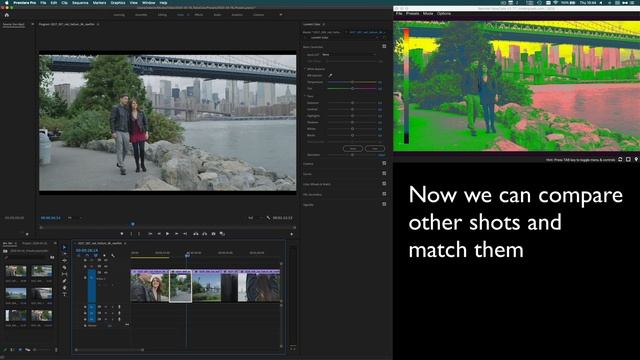Image resolution: width=640 pixels, height=360 pixels.
Task: Step back one frame
Action: coord(159,234)
